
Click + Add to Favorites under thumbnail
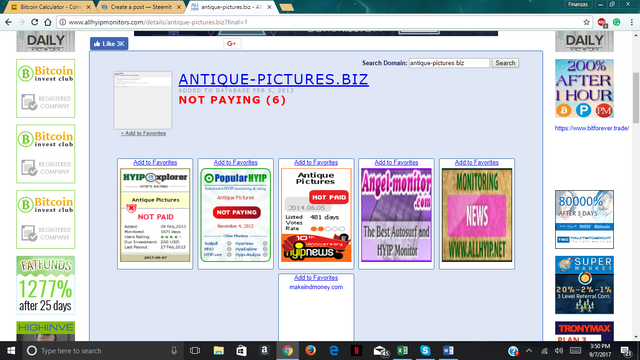(143, 133)
